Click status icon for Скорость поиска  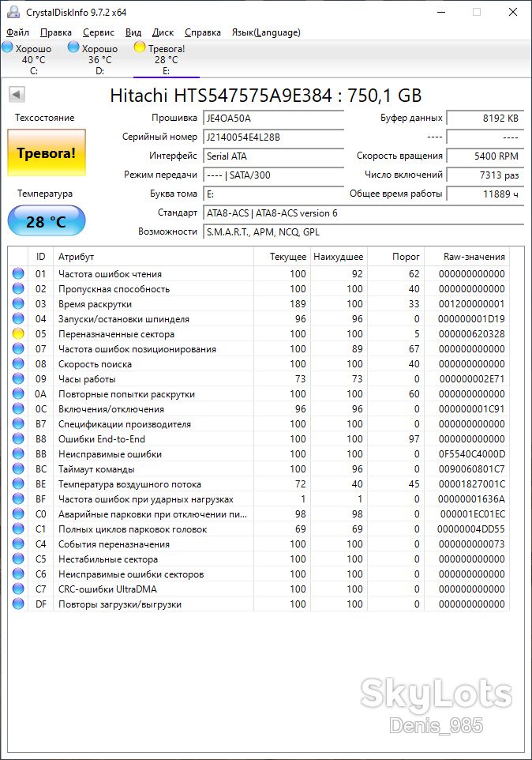[18, 363]
